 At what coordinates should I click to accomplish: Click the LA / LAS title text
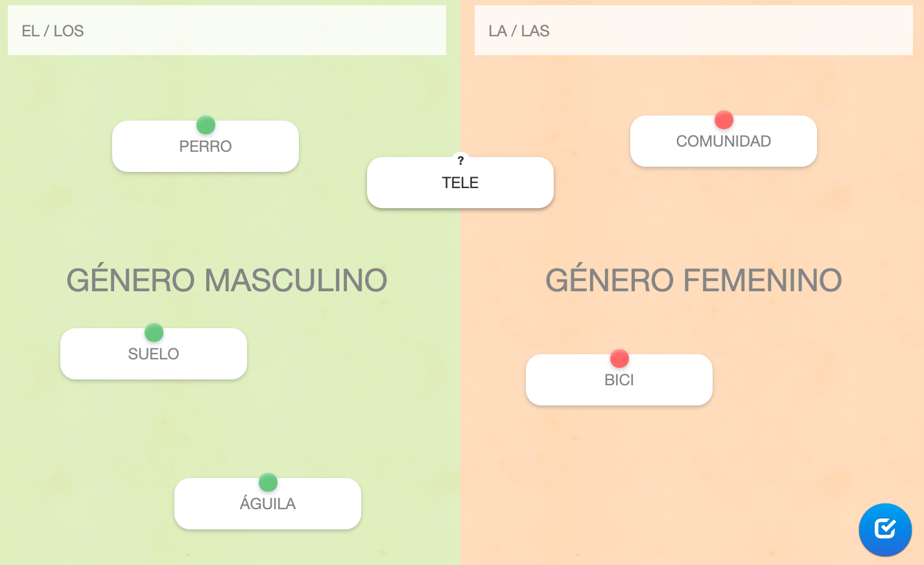[x=519, y=31]
